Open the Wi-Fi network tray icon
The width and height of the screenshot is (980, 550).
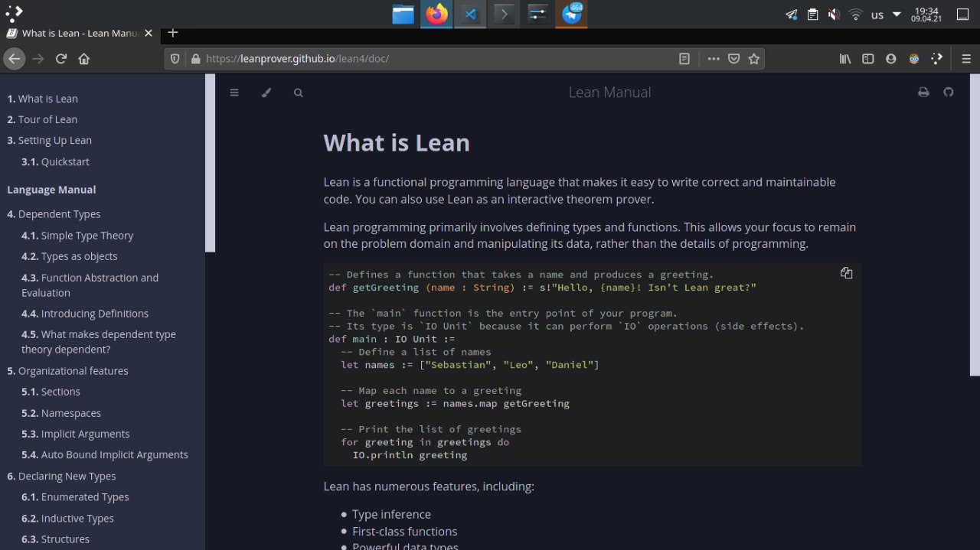pos(856,15)
